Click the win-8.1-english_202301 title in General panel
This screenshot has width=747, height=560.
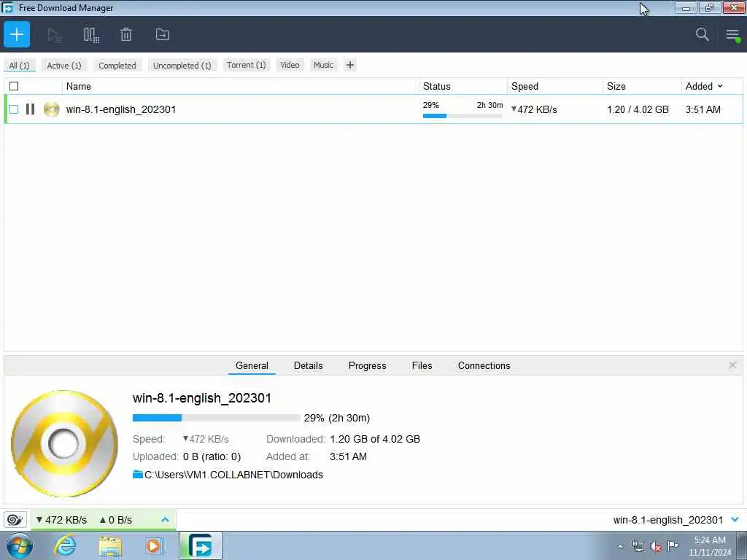(202, 397)
